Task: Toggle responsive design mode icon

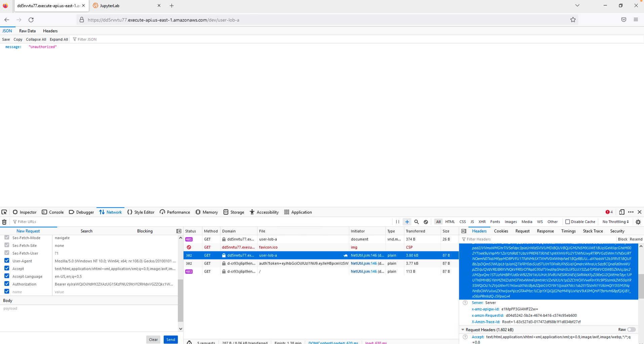Action: click(x=622, y=212)
